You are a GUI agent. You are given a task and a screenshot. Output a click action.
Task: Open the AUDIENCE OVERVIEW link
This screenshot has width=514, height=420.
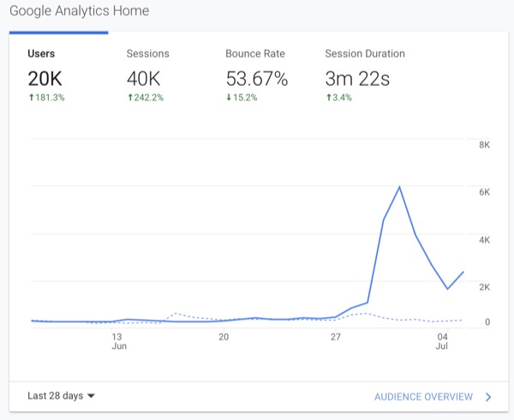(423, 397)
